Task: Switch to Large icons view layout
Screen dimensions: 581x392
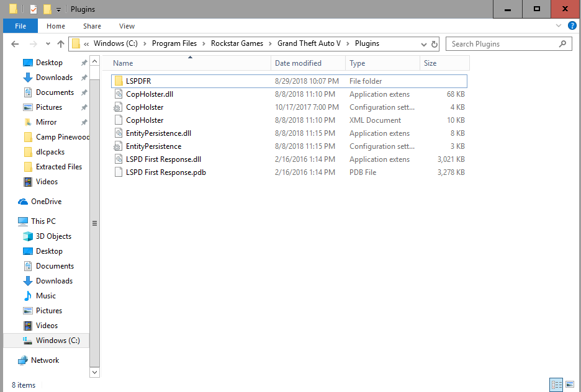Action: [x=570, y=385]
